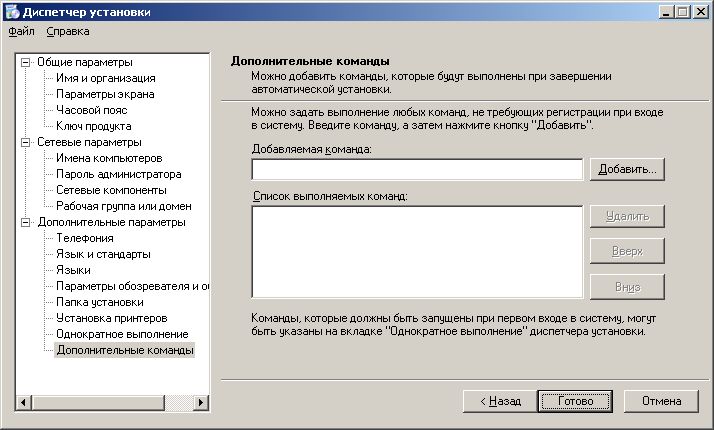This screenshot has height=430, width=714.
Task: Open the Файл menu
Action: coord(21,31)
